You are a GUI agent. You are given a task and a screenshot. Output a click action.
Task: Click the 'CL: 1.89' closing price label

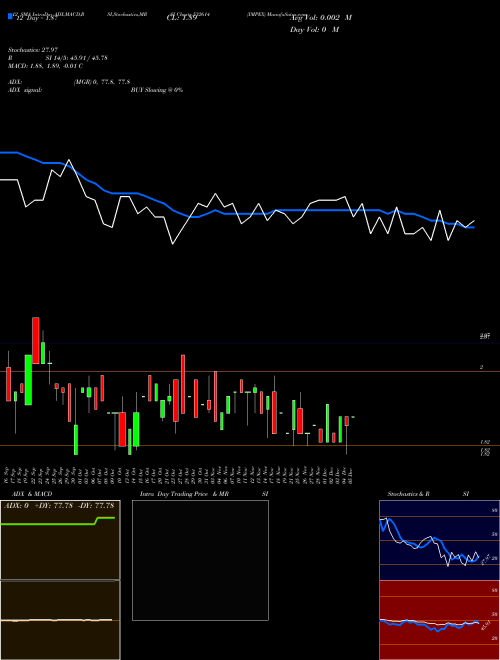[x=182, y=18]
